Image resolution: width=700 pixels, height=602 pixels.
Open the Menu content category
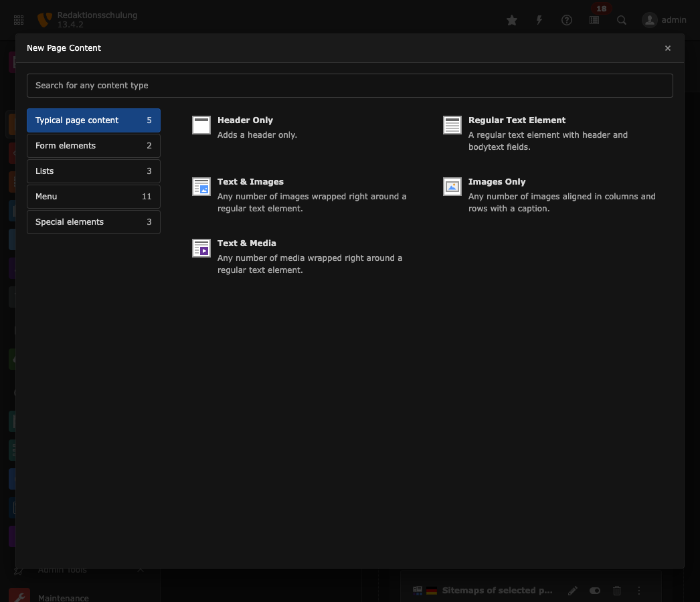(x=93, y=197)
